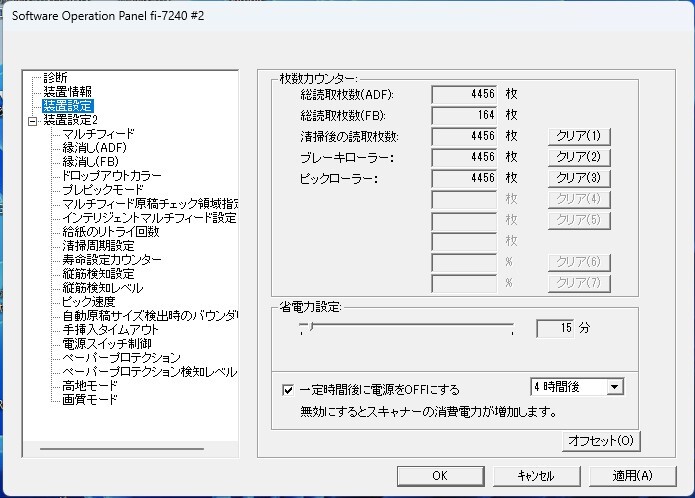Viewport: 695px width, 498px height.
Task: Uncheck 一定時間後に電源をOFFにする checkbox
Action: click(x=288, y=390)
